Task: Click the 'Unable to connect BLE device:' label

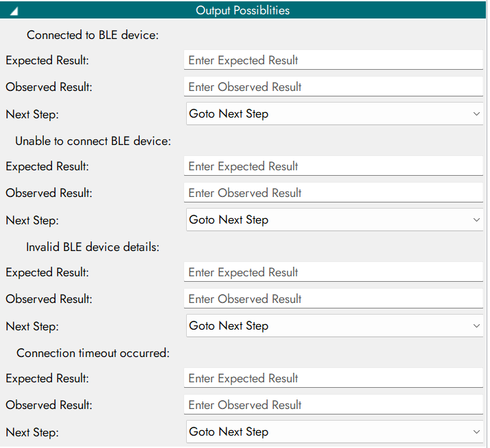Action: (x=92, y=141)
